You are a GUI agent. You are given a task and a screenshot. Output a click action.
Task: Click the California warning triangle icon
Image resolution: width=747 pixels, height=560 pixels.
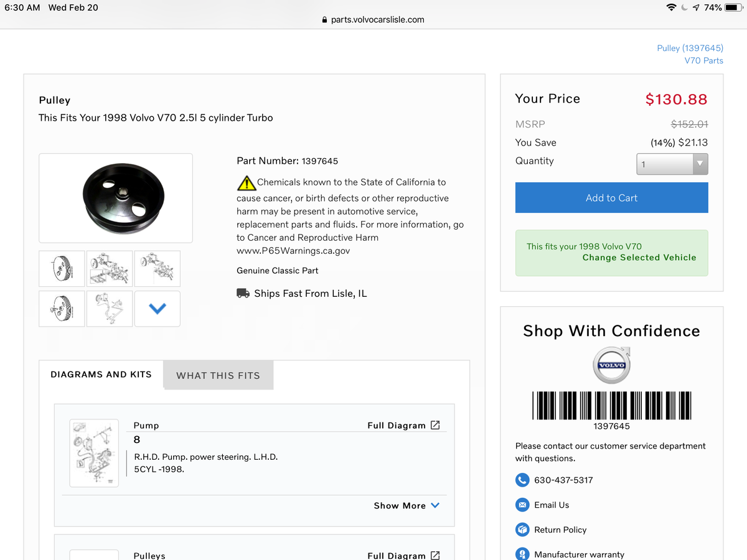click(247, 183)
